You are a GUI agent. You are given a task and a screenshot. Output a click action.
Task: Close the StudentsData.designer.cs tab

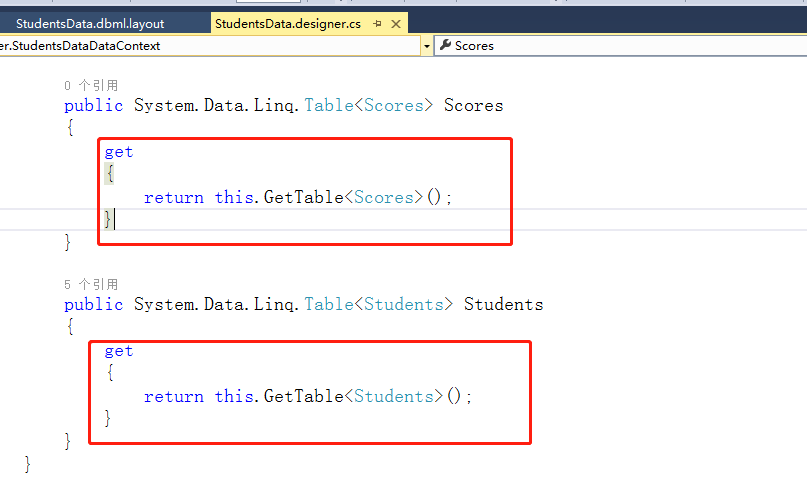396,24
